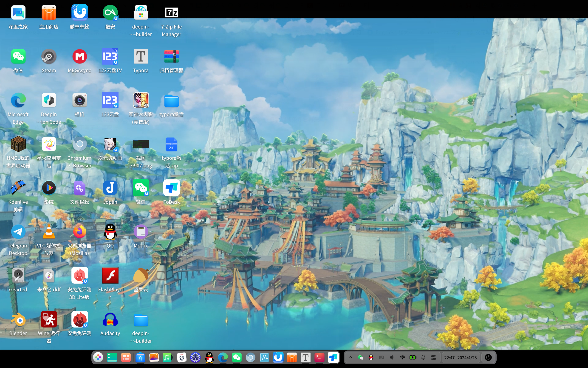Select the 截图…907.png thumbnail
The width and height of the screenshot is (588, 368).
point(141,144)
